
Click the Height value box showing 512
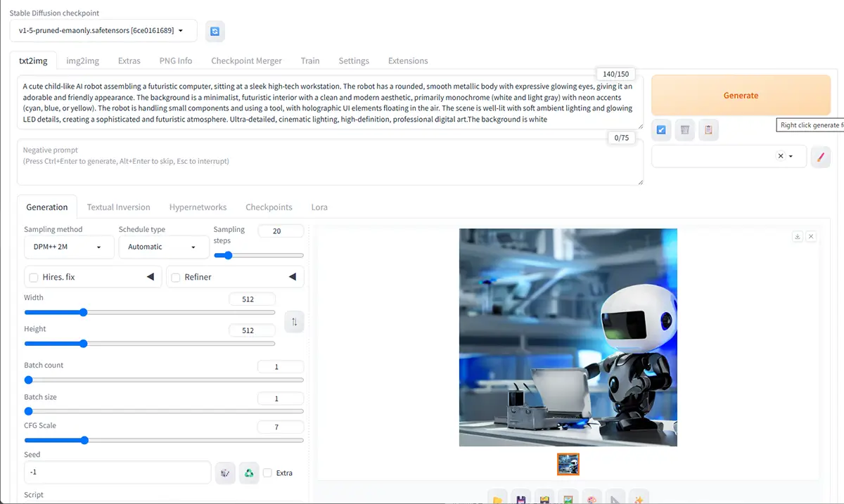pos(252,330)
